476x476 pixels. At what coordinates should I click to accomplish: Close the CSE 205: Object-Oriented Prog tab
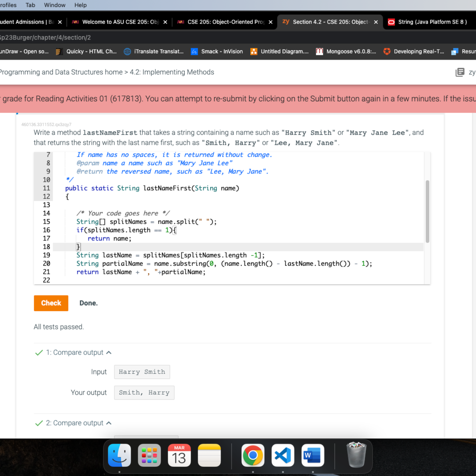(271, 22)
